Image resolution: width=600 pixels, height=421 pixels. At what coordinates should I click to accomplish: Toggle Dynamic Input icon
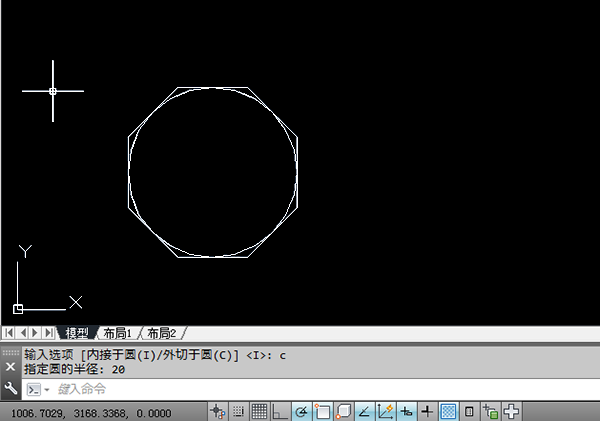[x=406, y=412]
